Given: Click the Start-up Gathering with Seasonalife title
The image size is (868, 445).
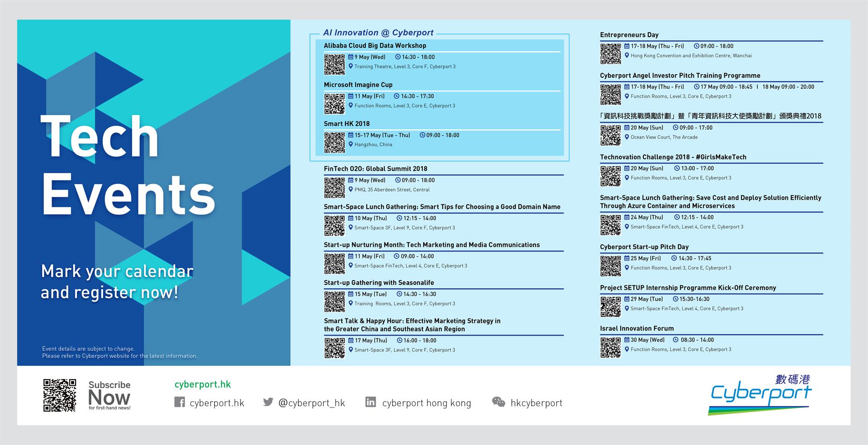Looking at the screenshot, I should (379, 283).
